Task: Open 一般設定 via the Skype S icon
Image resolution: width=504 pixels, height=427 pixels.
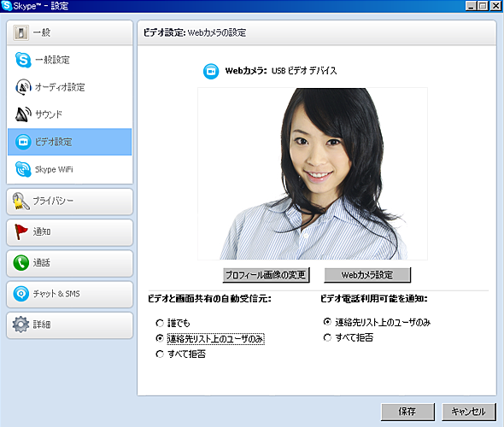Action: (23, 60)
